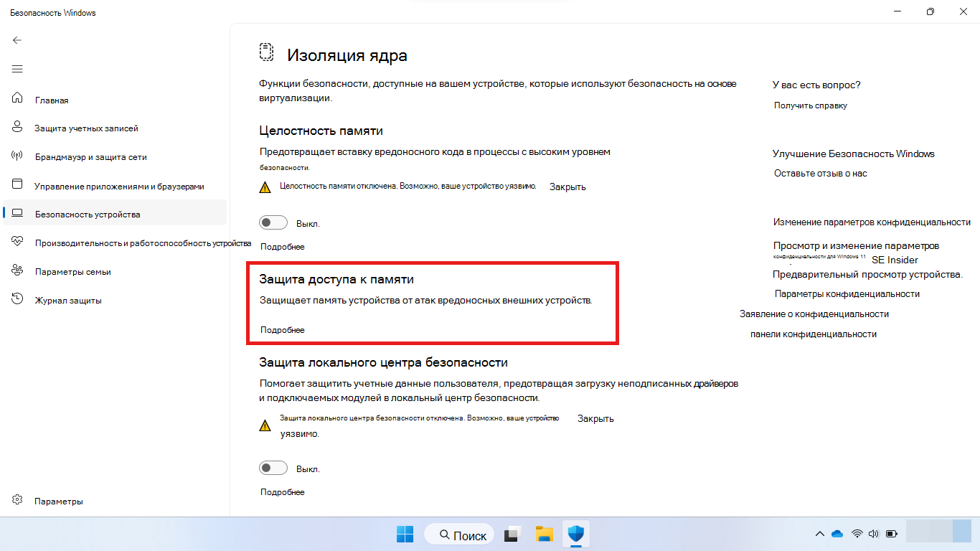Open the Windows Start button

(x=405, y=534)
